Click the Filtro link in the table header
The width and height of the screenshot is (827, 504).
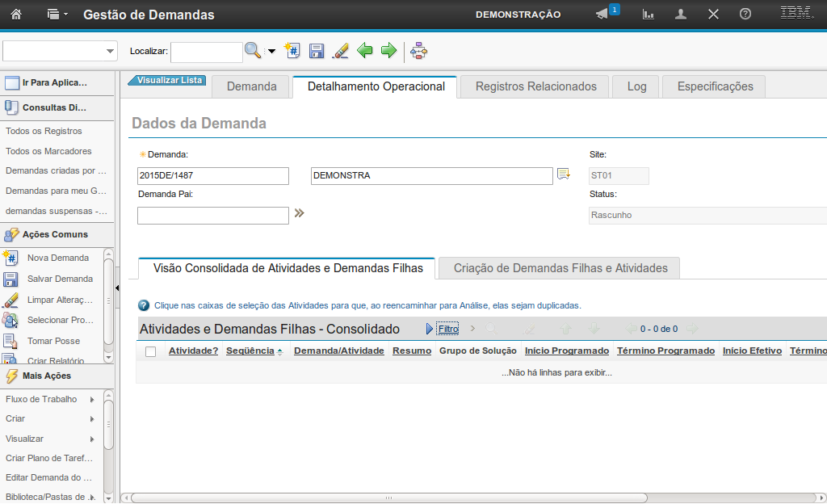(x=447, y=329)
